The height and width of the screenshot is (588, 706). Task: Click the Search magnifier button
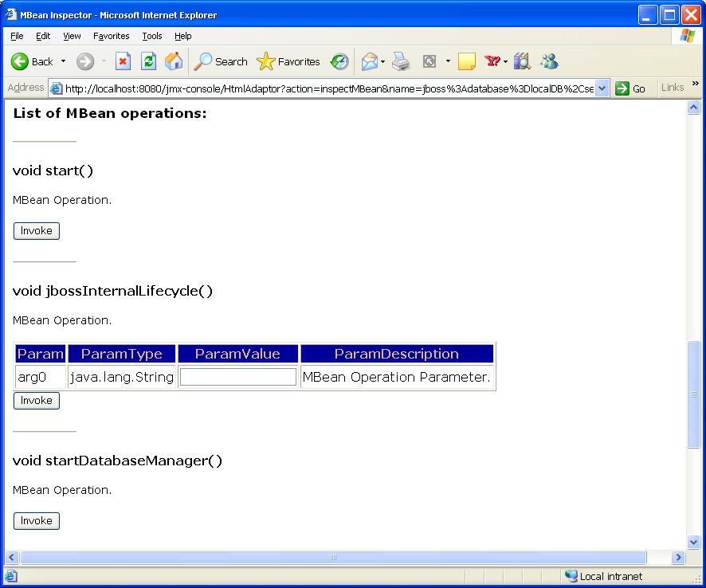pyautogui.click(x=222, y=61)
